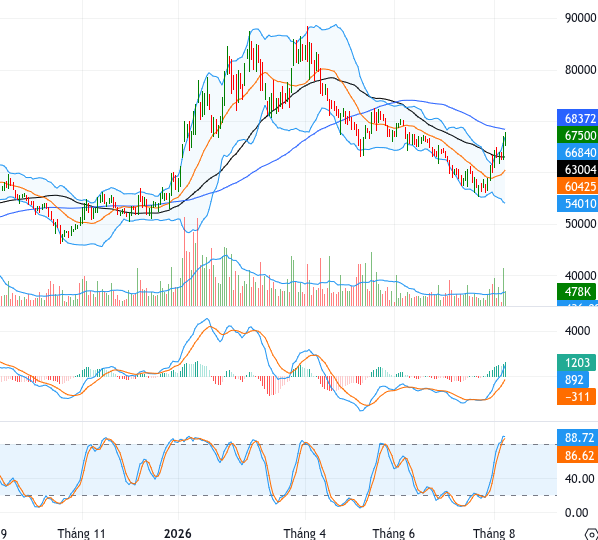
Task: Select the orange -311 signal label
Action: point(576,397)
